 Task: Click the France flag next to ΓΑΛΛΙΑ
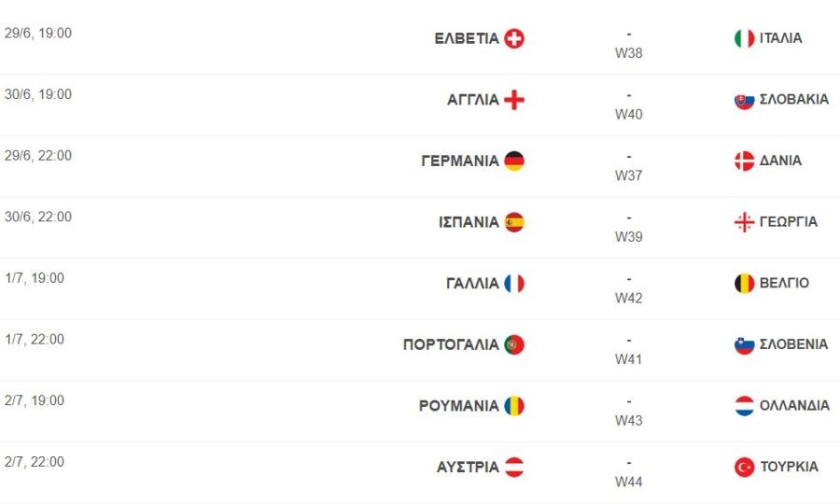tap(514, 284)
